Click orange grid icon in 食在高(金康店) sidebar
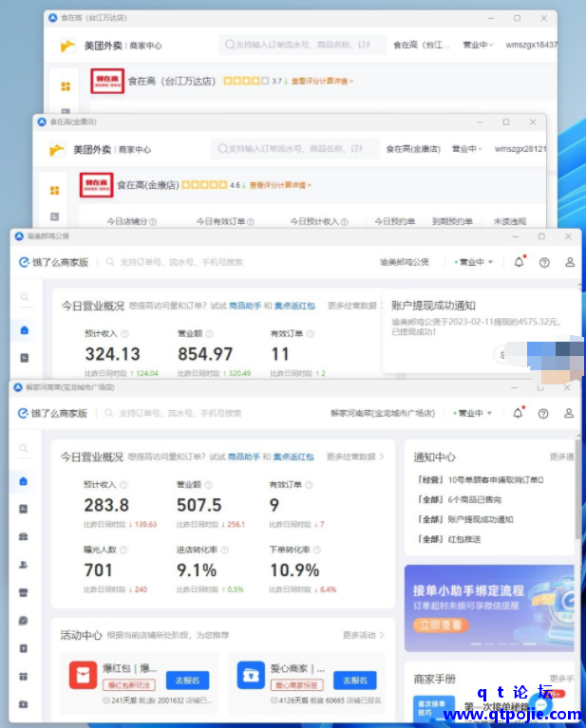 (x=55, y=191)
